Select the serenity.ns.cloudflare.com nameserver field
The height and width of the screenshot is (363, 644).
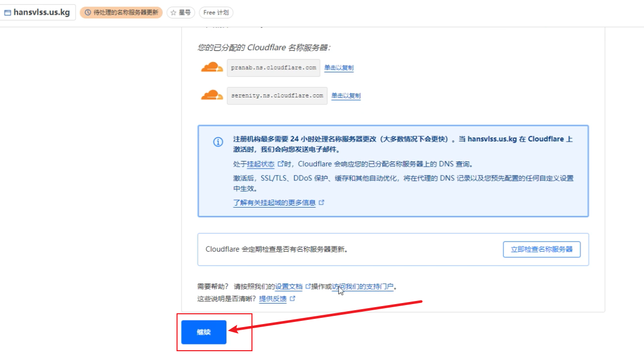pyautogui.click(x=277, y=95)
